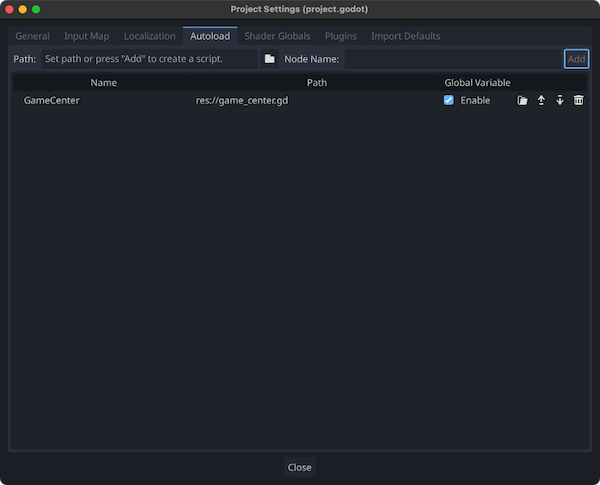
Task: Open the Input Map tab
Action: click(87, 36)
